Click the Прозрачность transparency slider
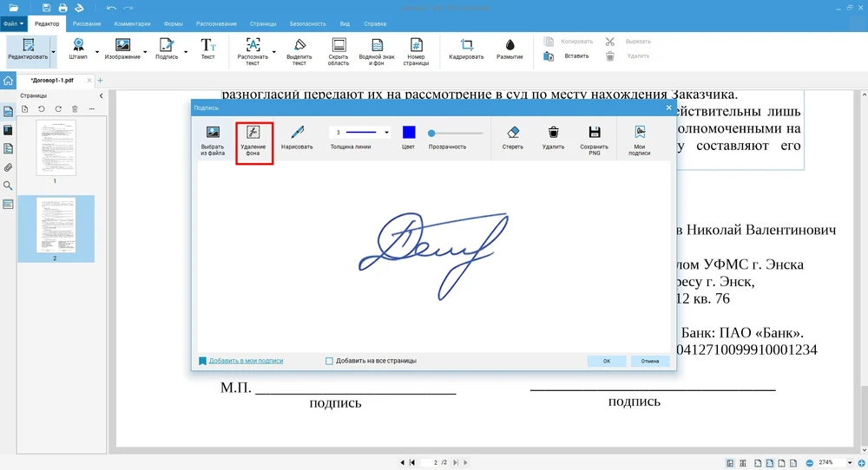 point(456,133)
